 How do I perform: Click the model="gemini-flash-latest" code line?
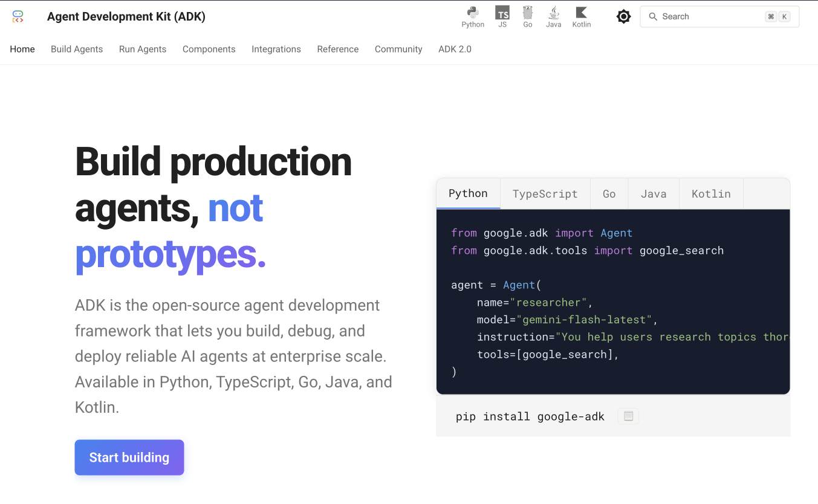point(567,320)
